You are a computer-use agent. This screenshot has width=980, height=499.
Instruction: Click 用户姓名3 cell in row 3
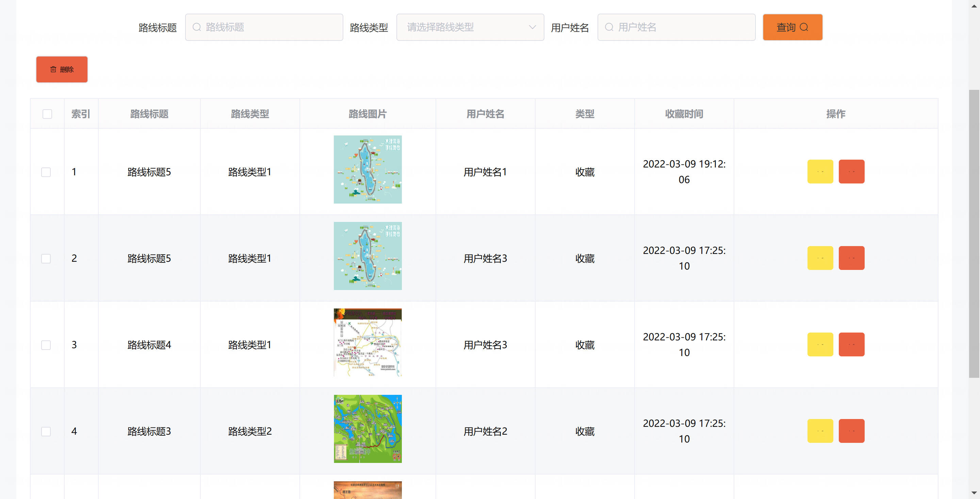(485, 345)
